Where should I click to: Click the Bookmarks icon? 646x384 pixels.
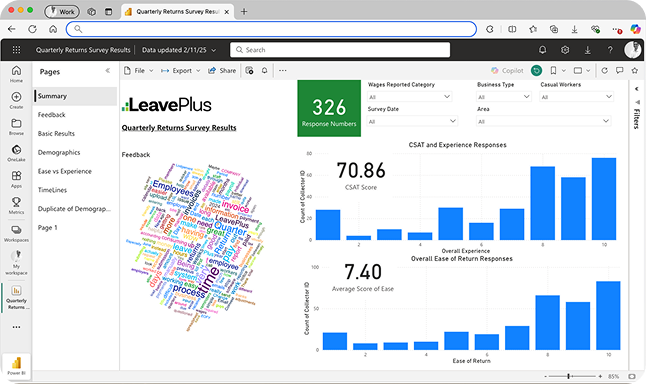pyautogui.click(x=553, y=70)
